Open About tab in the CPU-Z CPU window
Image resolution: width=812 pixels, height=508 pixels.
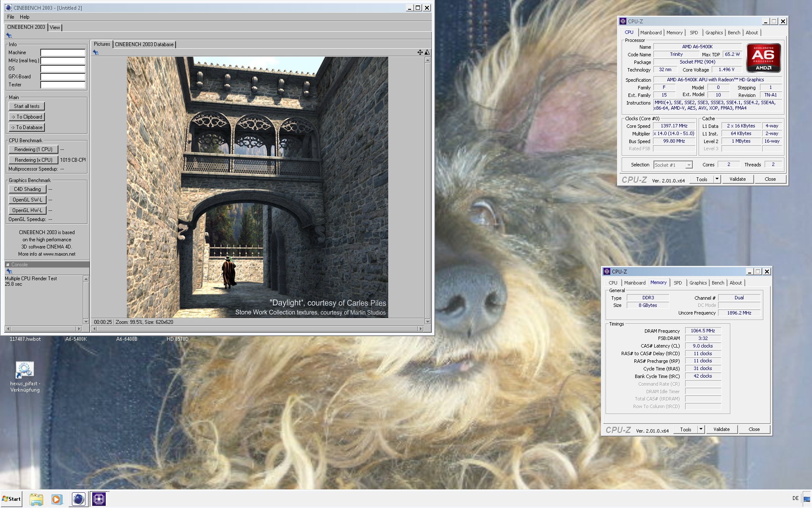point(752,33)
